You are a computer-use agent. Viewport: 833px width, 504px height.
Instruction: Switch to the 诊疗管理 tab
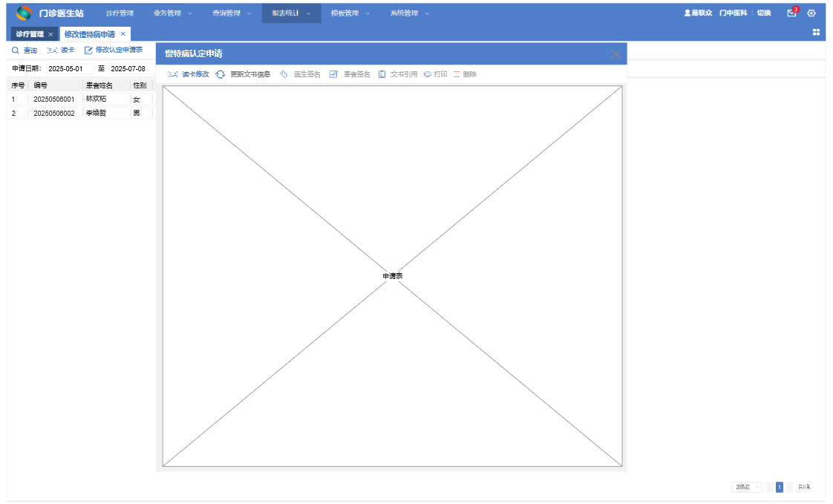click(x=30, y=34)
